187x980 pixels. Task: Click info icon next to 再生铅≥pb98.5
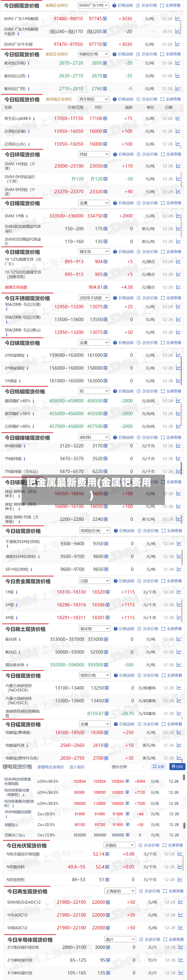point(34,119)
